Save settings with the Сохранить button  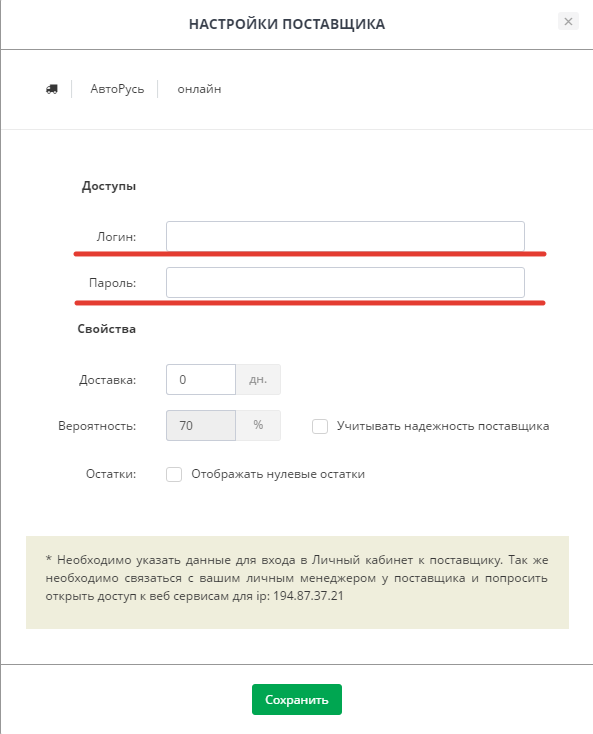(x=297, y=699)
